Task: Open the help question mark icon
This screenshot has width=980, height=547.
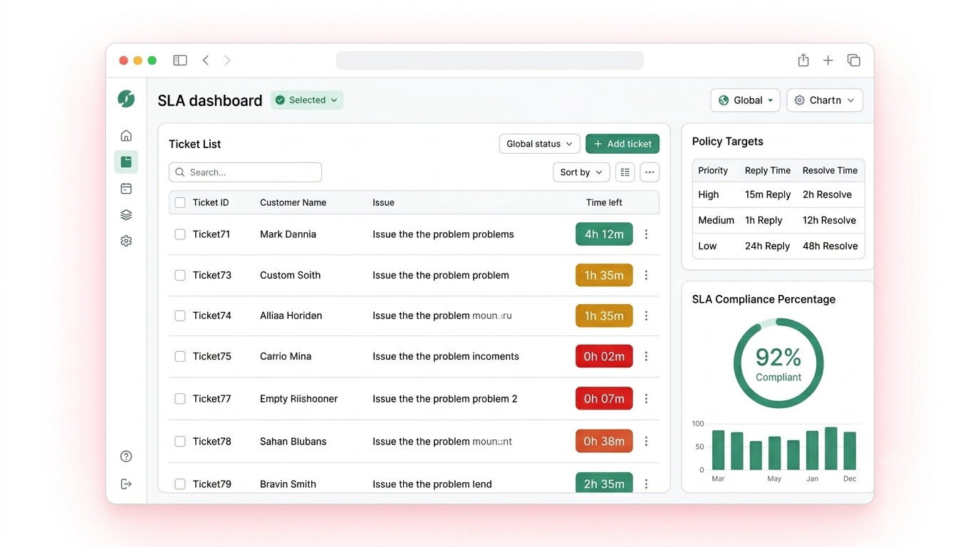Action: tap(126, 457)
